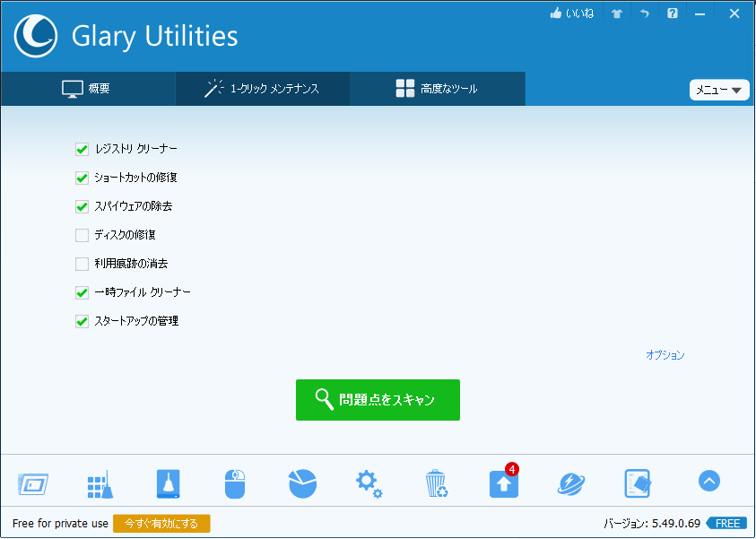Select the 1-クリック メンテナンス tab
756x539 pixels.
click(x=262, y=89)
